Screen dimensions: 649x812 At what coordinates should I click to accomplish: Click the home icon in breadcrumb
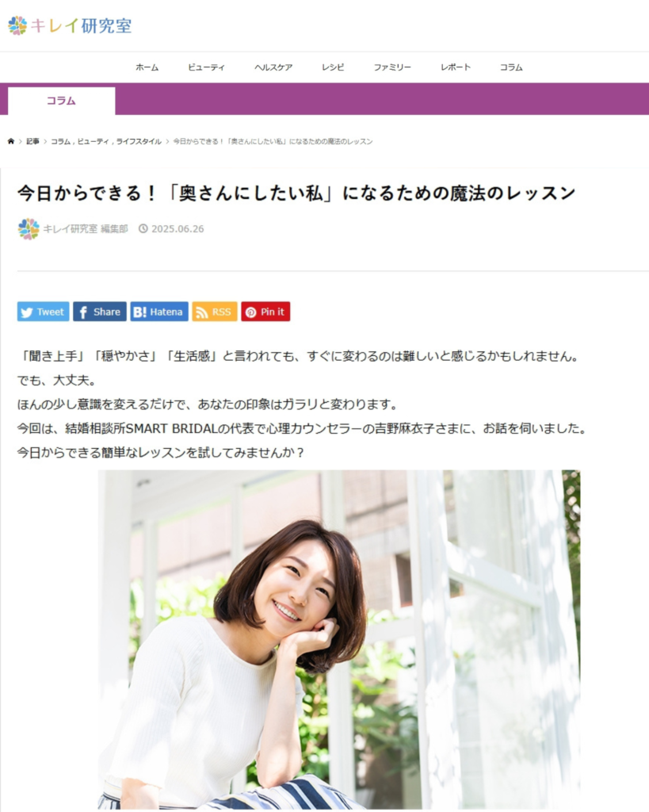11,141
